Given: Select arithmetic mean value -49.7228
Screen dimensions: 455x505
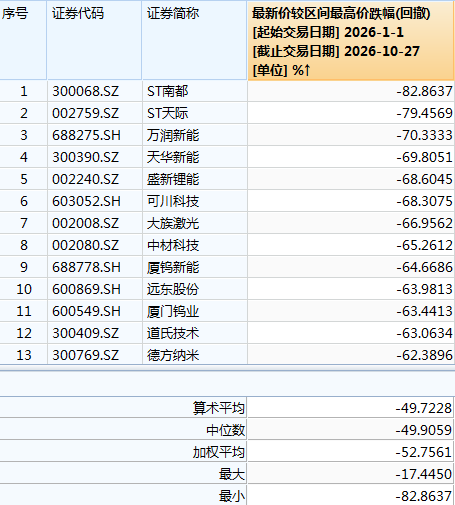Looking at the screenshot, I should click(424, 408).
